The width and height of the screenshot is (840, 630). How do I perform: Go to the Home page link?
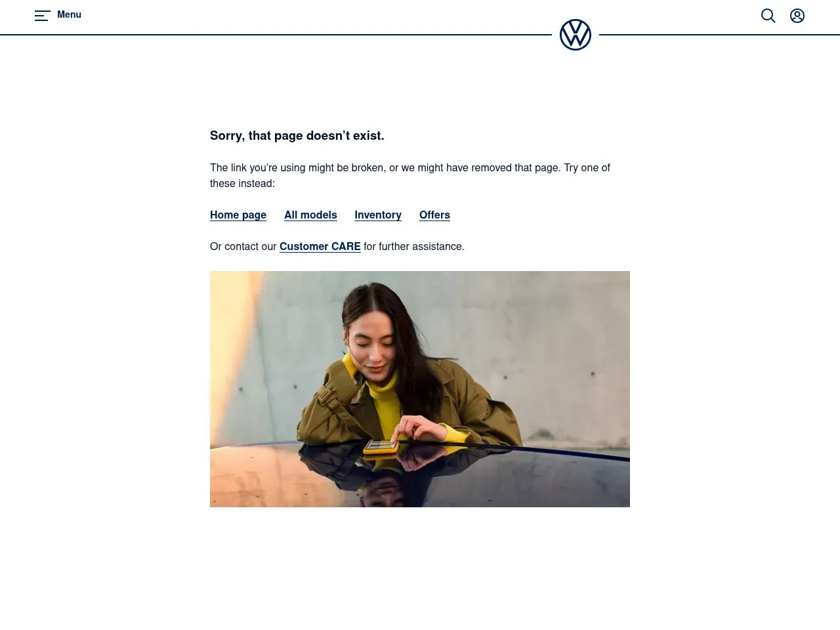coord(238,215)
